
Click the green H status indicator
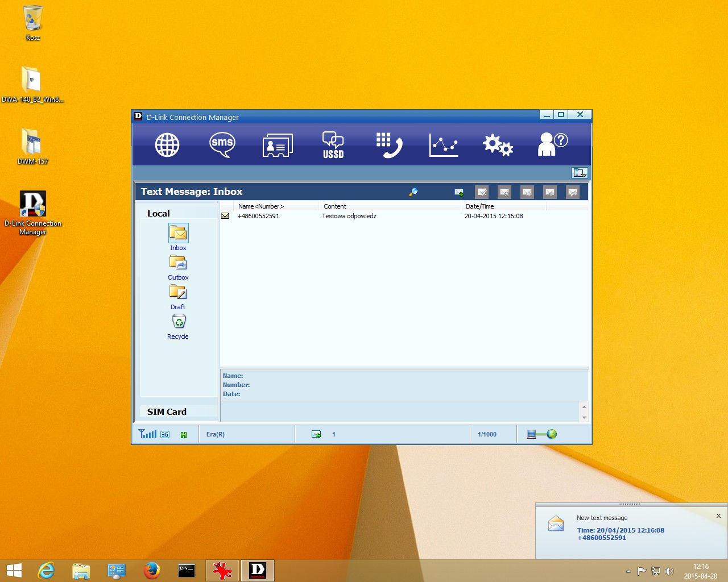[x=184, y=435]
